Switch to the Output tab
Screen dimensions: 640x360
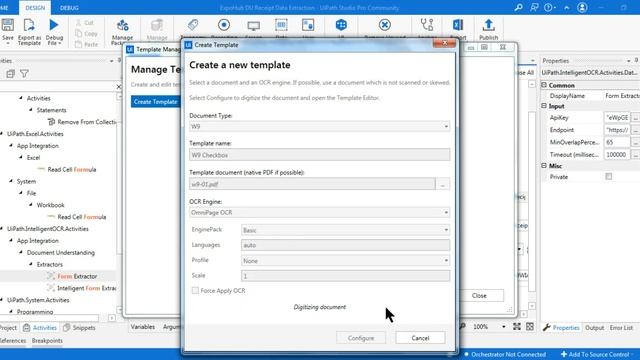(x=594, y=328)
